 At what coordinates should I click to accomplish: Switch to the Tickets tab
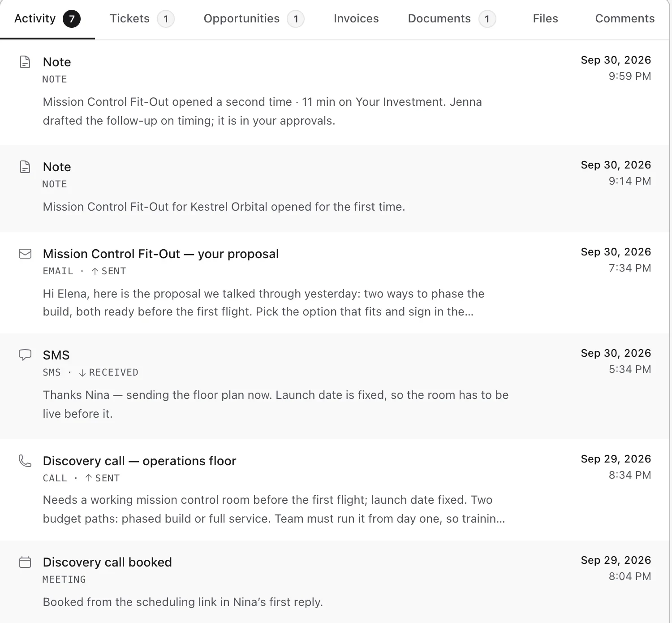pos(142,19)
